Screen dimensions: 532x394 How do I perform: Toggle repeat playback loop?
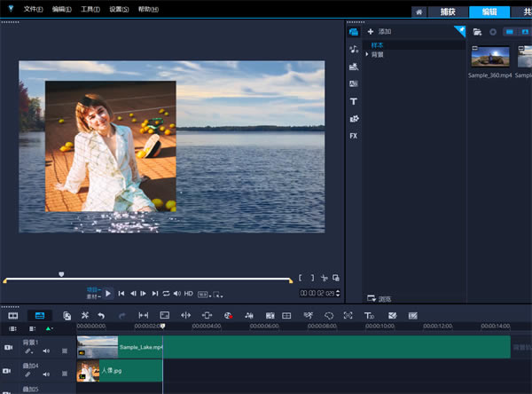[166, 293]
